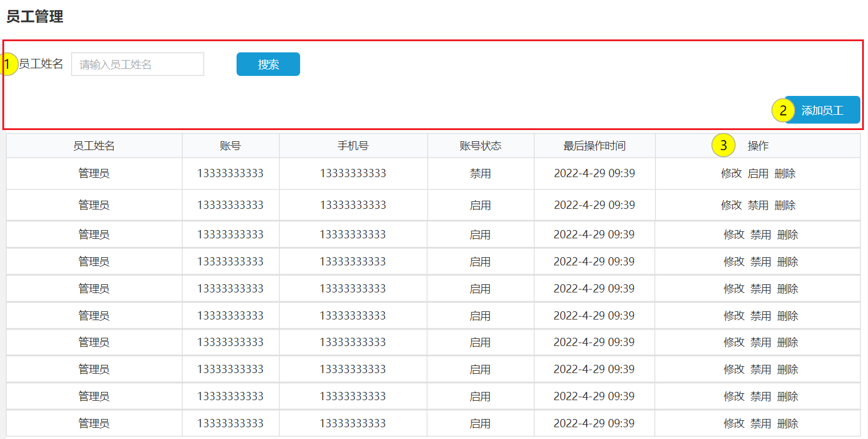Disable the second row account via 禁用
Screen dimensions: 868x439
(x=758, y=205)
